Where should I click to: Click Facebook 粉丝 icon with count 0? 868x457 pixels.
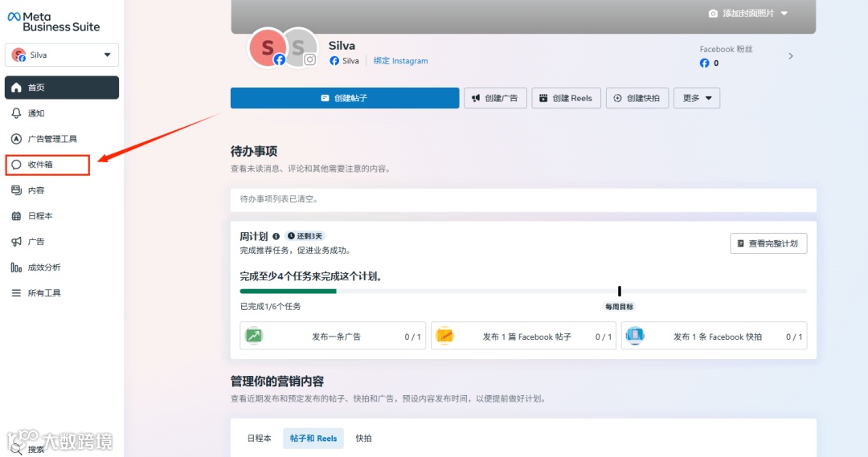(x=704, y=63)
